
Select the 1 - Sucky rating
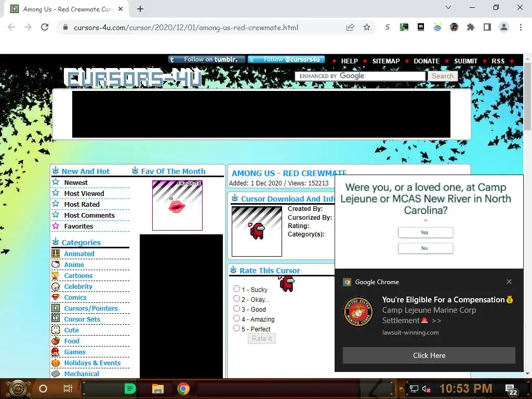coord(236,289)
